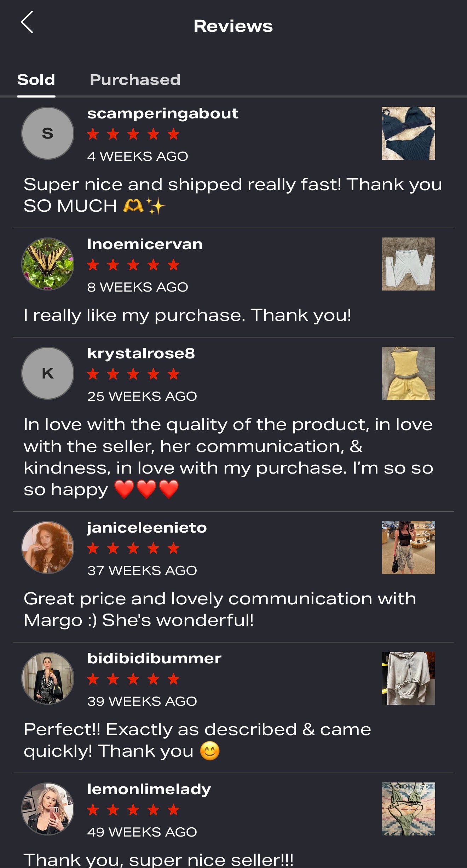Viewport: 467px width, 868px height.
Task: View the dark knit bikini item thumbnail
Action: pos(409,133)
